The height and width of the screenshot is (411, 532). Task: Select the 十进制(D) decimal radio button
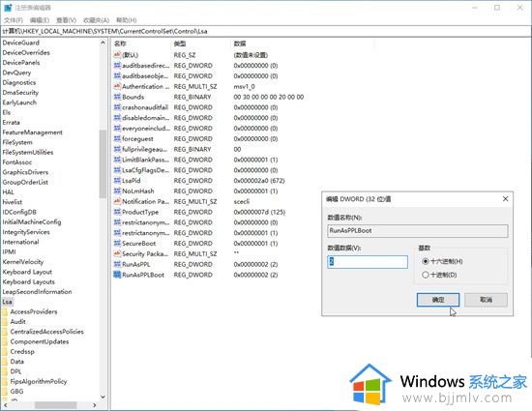click(x=426, y=275)
